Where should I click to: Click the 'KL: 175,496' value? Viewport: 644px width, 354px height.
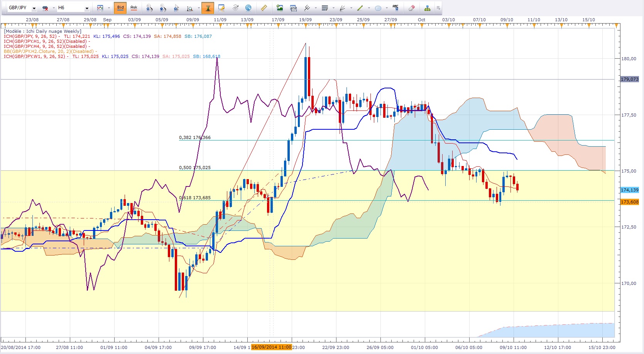click(x=106, y=36)
